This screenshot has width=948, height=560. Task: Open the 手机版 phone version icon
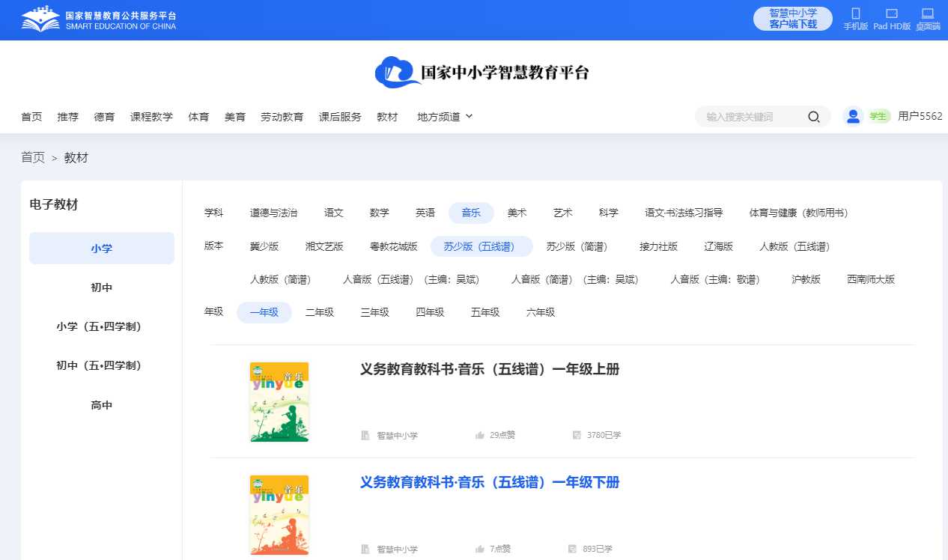(856, 13)
